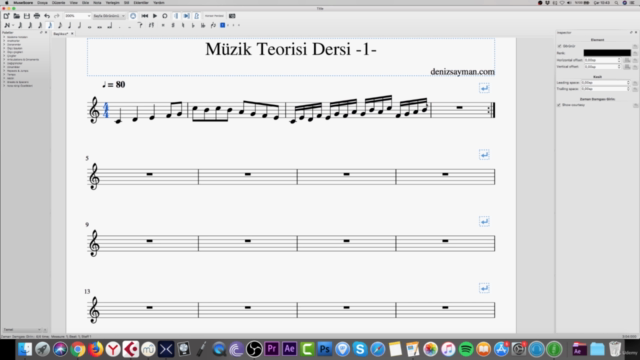Open the Düzenle menu
The height and width of the screenshot is (360, 640).
[58, 3]
